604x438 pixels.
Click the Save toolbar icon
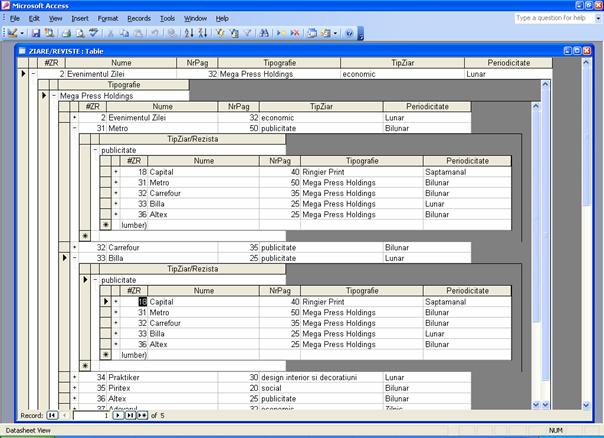click(x=36, y=33)
